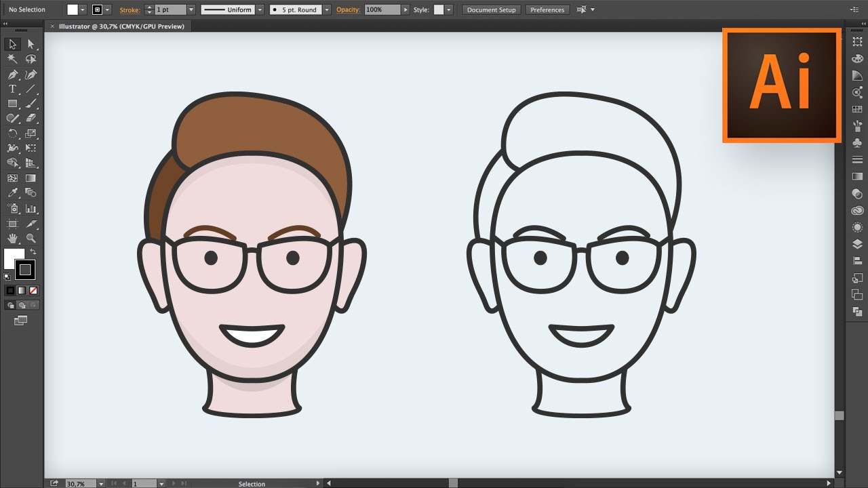Open the 5 pt. Round brush dropdown
868x488 pixels.
327,10
